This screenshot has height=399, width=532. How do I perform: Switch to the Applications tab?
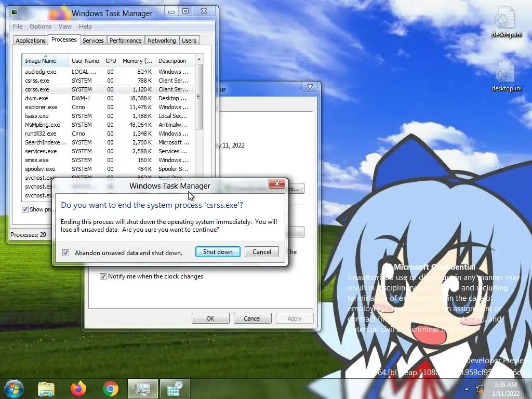pos(31,41)
